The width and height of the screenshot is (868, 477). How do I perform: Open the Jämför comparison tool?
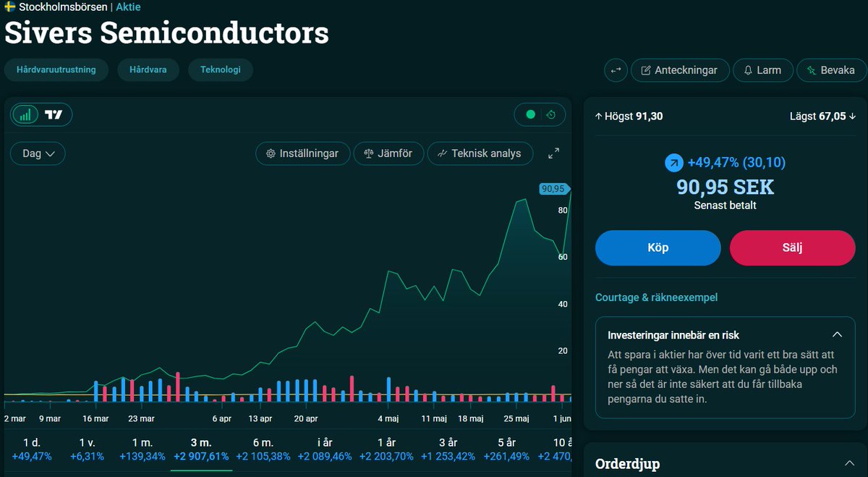[388, 153]
